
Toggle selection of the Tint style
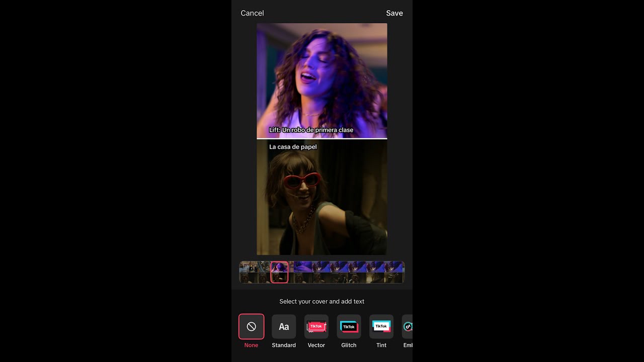[381, 326]
